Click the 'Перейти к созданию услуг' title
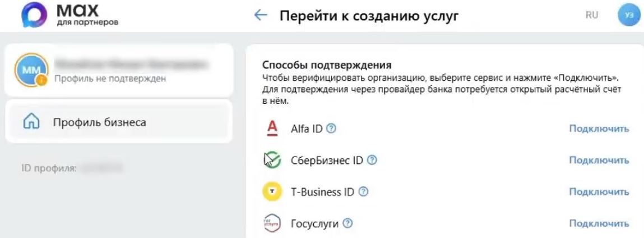This screenshot has width=644, height=238. coord(369,16)
